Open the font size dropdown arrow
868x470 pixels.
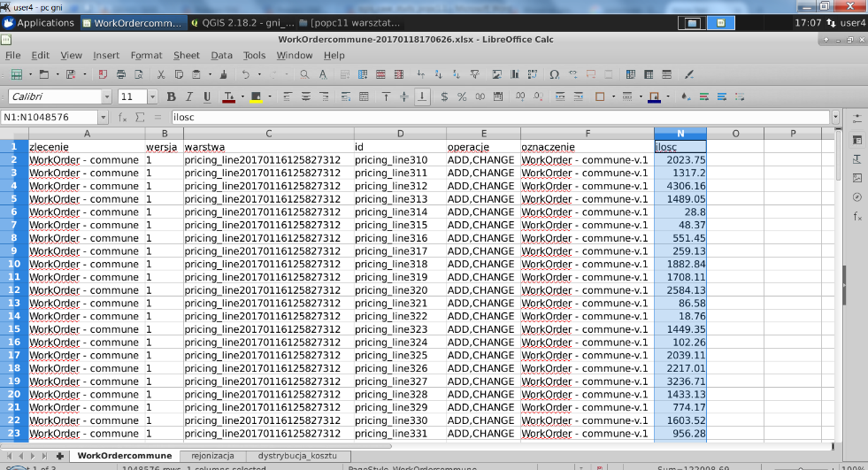coord(153,96)
